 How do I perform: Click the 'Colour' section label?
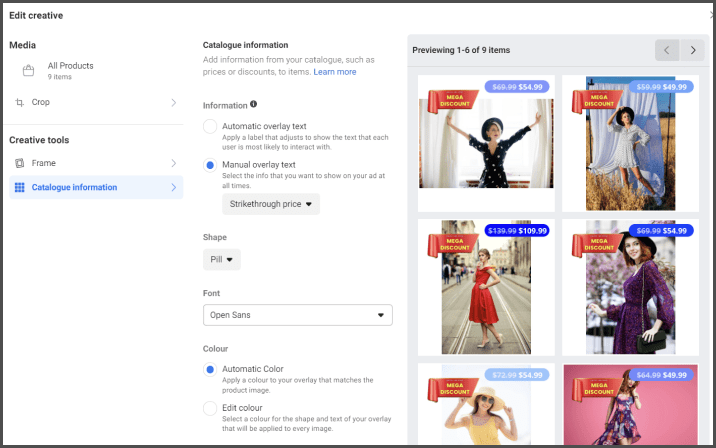tap(216, 349)
